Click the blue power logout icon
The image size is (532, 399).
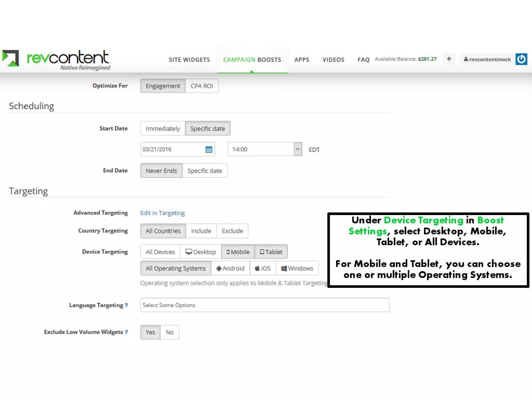click(x=521, y=59)
